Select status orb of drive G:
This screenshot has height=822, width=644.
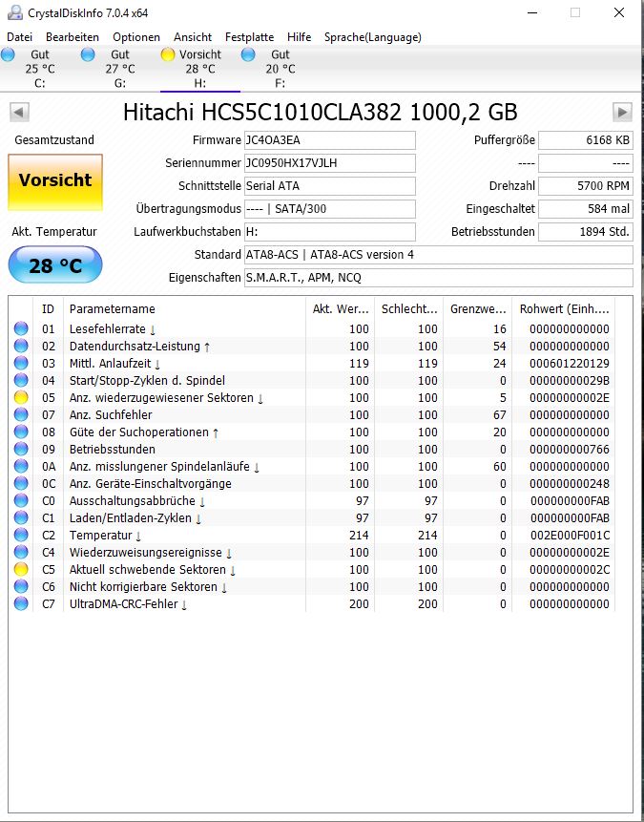[88, 54]
